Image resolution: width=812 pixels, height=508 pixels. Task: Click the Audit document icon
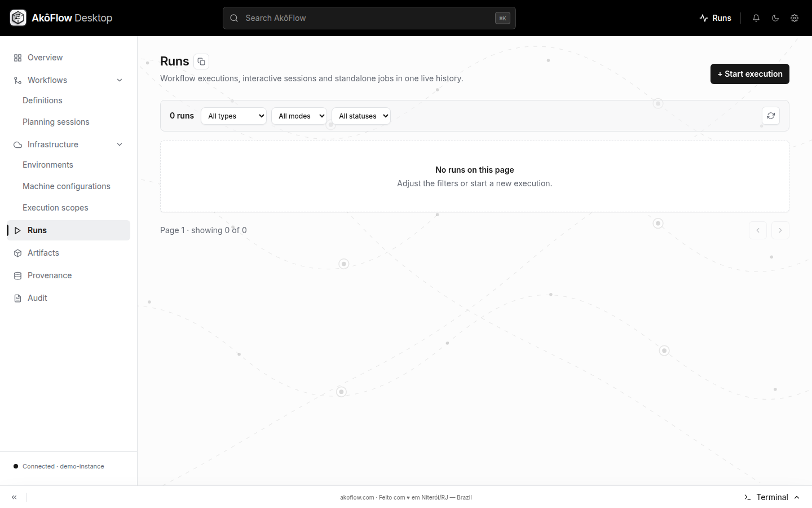(17, 298)
